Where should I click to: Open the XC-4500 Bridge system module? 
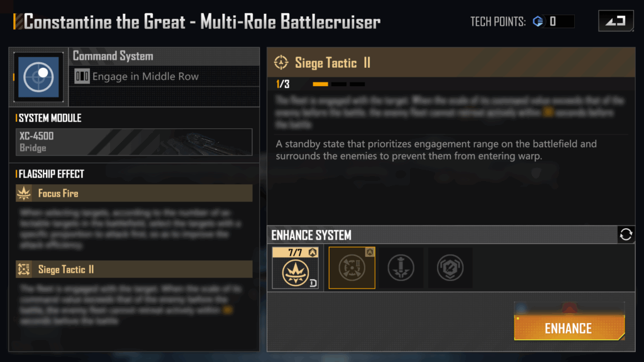pos(134,142)
